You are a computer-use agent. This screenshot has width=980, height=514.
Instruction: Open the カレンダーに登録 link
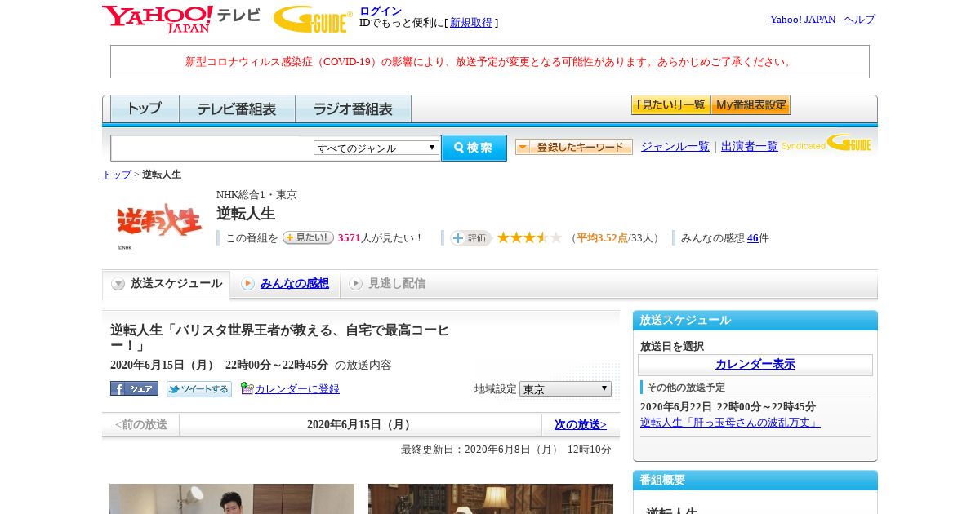297,389
